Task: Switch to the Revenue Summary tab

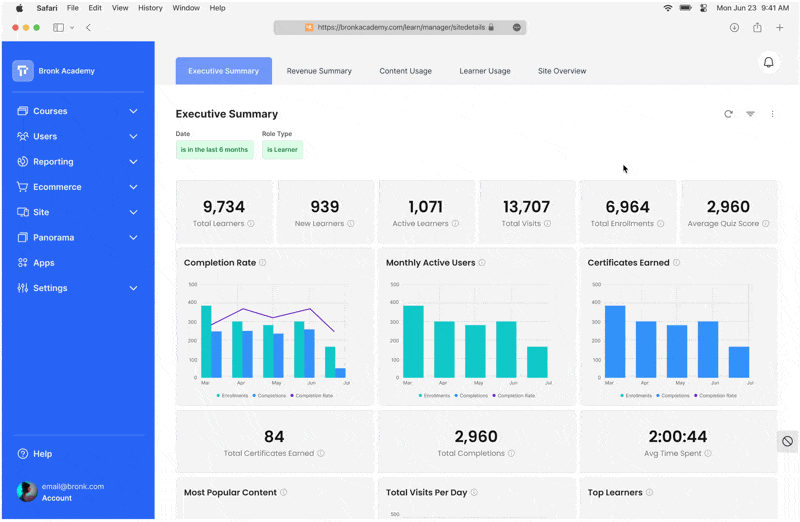Action: (319, 71)
